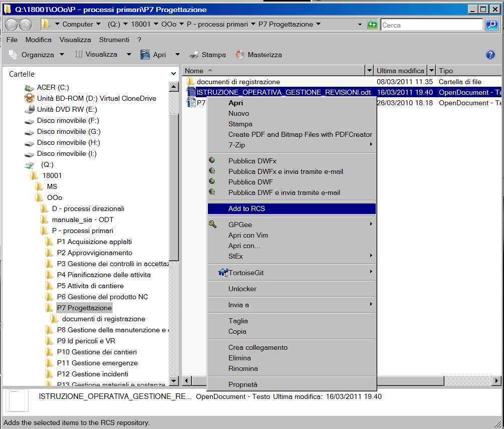Viewport: 504px width, 429px height.
Task: Select Create PDF and Bitmap Files with PDFCreator
Action: tap(292, 134)
